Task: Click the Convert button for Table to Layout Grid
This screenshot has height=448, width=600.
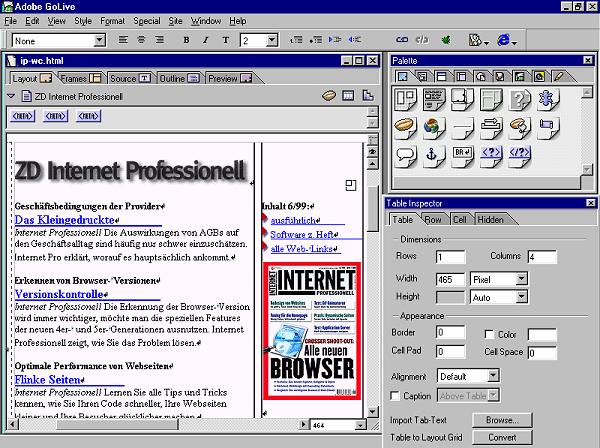Action: 502,437
